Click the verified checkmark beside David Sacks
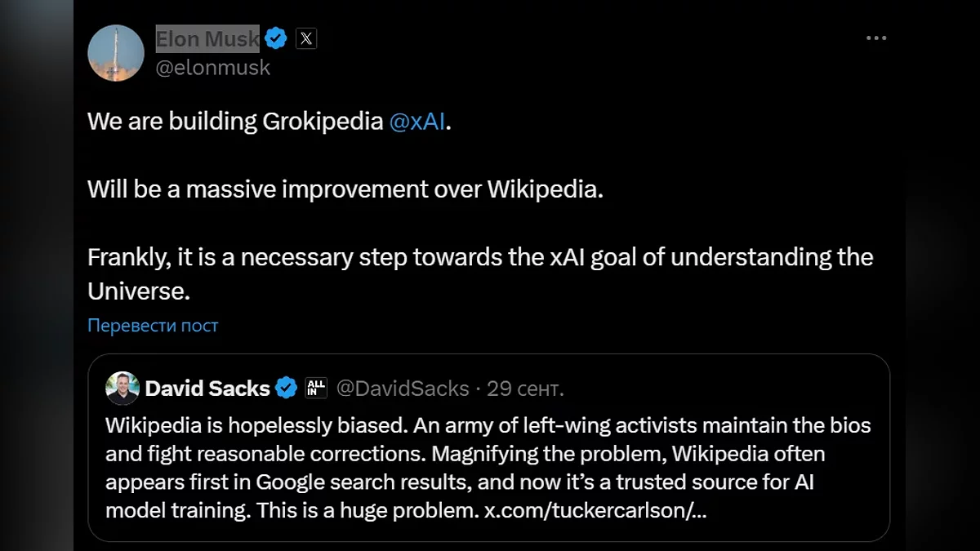The height and width of the screenshot is (551, 980). coord(286,389)
